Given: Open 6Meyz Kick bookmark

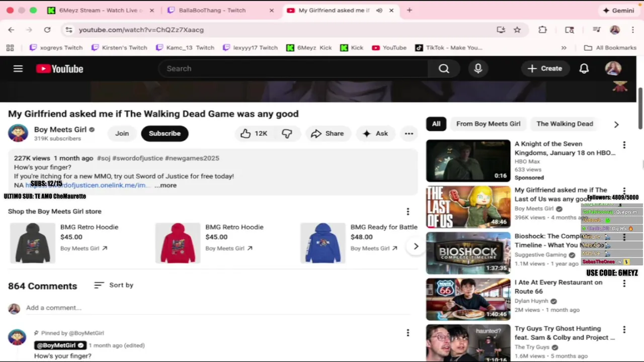Looking at the screenshot, I should tap(309, 48).
